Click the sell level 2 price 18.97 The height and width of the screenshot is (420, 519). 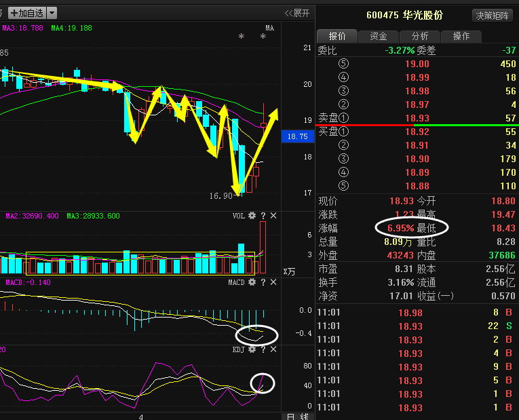(x=417, y=104)
